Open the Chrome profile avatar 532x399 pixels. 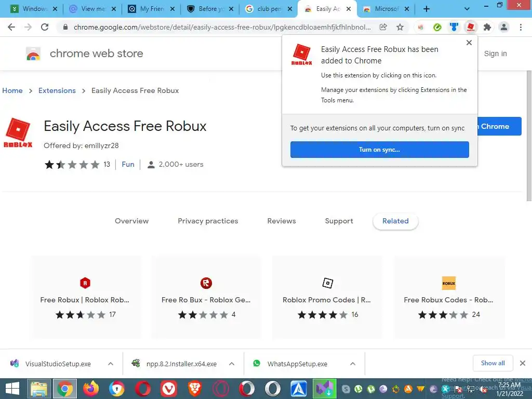tap(504, 27)
